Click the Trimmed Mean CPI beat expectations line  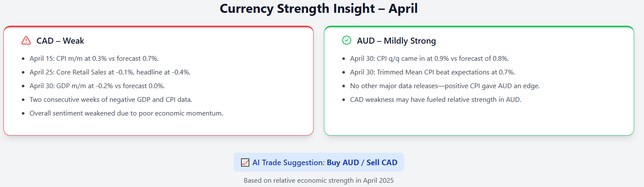432,72
